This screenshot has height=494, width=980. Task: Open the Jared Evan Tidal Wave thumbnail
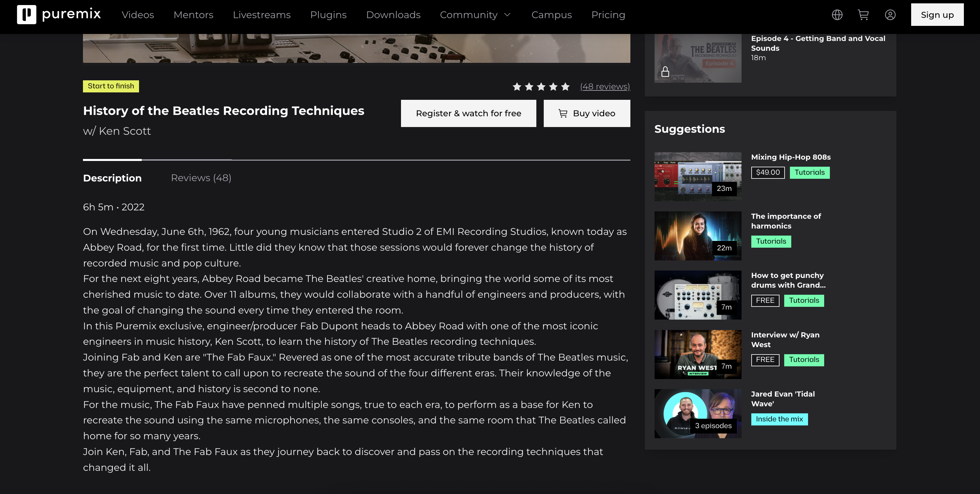point(698,413)
